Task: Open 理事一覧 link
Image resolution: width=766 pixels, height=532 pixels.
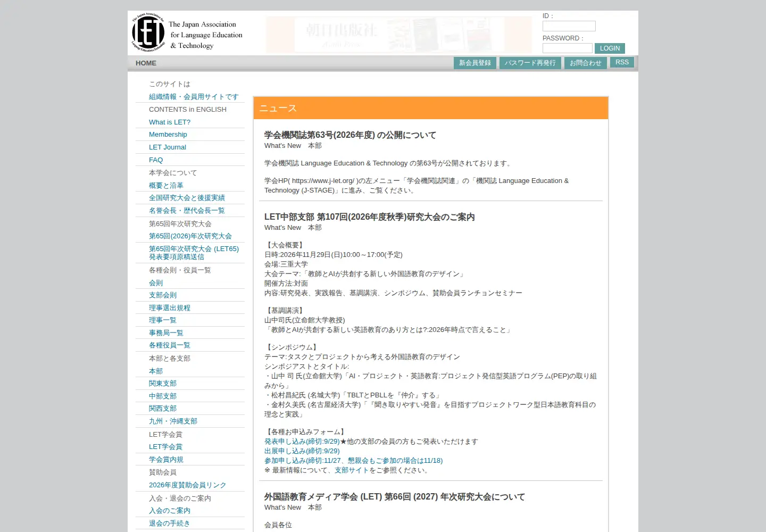Action: pos(163,320)
